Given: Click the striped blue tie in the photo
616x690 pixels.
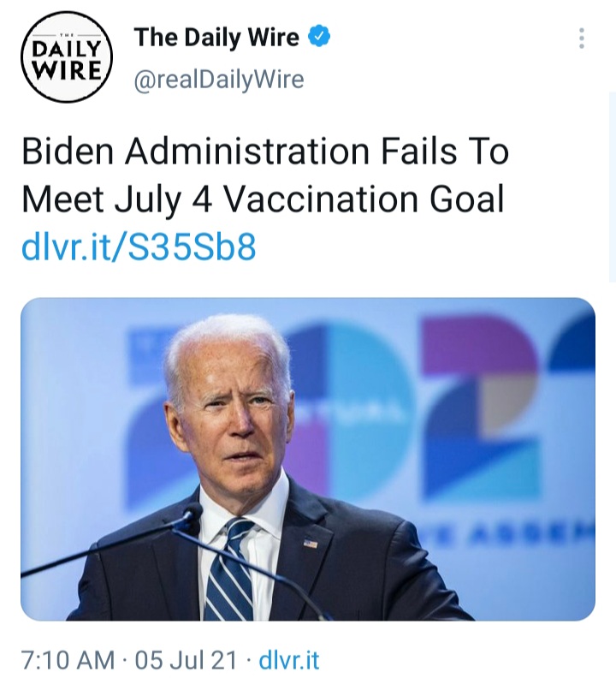Looking at the screenshot, I should coord(230,570).
